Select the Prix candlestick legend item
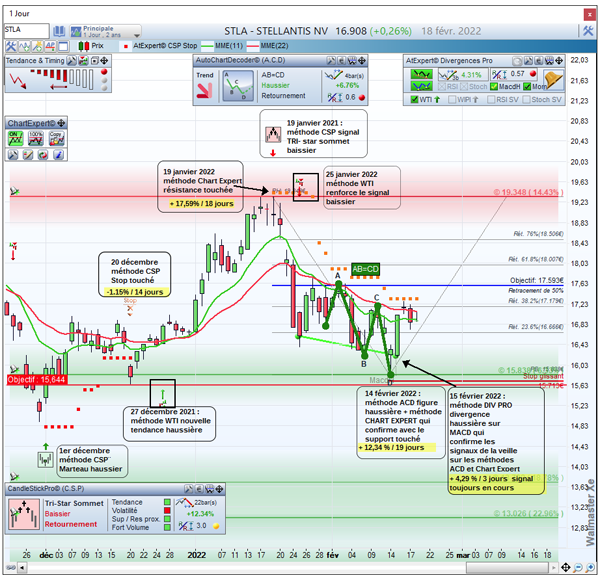The image size is (600, 580). tap(91, 46)
